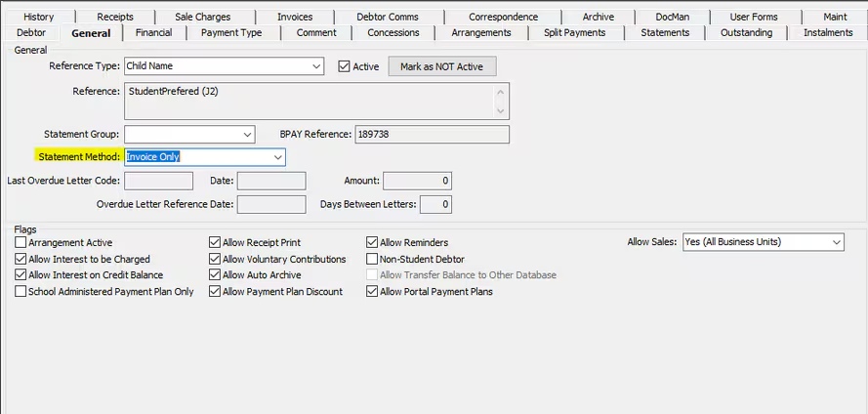This screenshot has width=868, height=414.
Task: Uncheck Allow Auto Archive
Action: point(215,275)
